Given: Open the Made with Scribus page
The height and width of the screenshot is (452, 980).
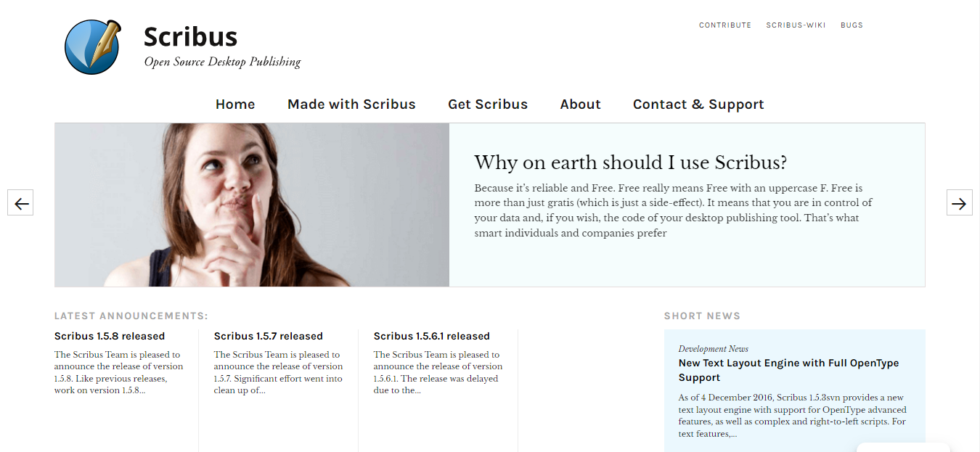Looking at the screenshot, I should [351, 104].
